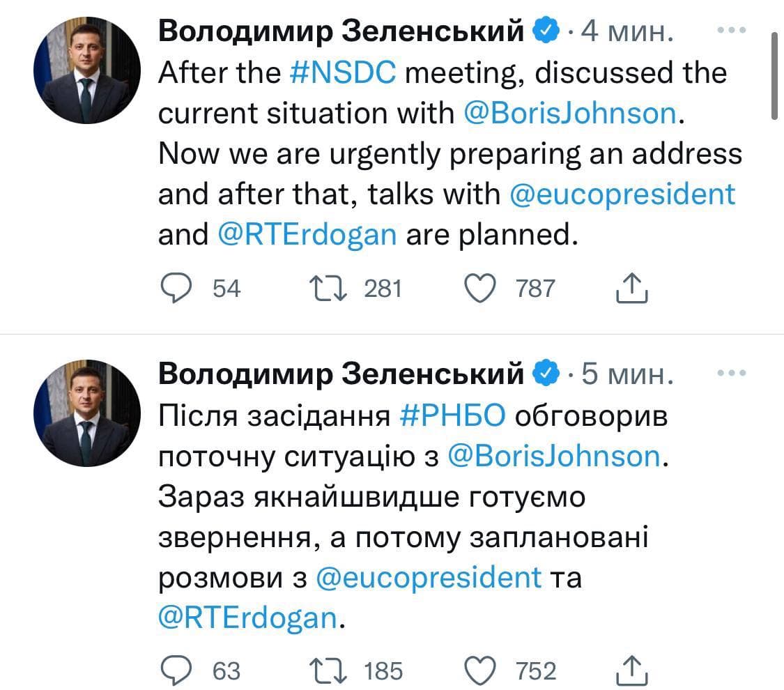Viewport: 784px width, 690px height.
Task: Open the three-dot menu on the Ukrainian tweet
Action: [731, 373]
